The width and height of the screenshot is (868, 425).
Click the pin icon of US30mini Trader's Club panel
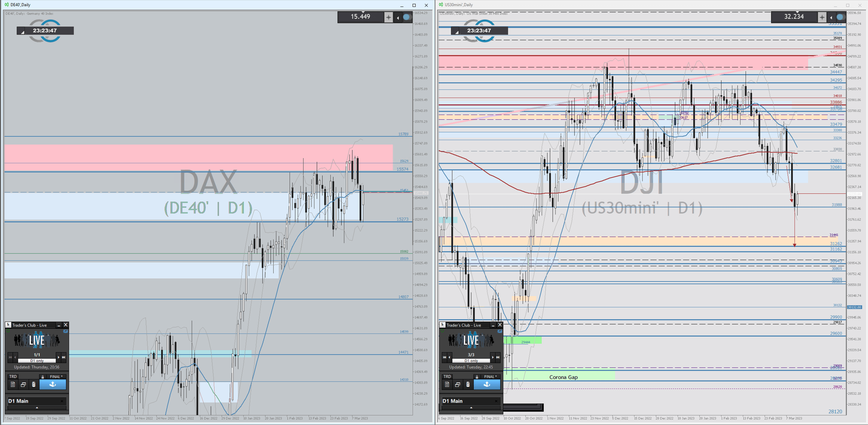point(442,325)
